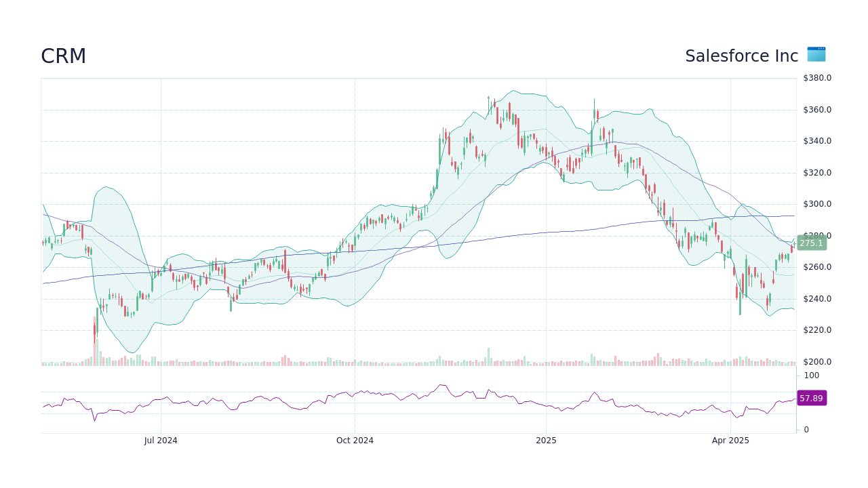Click the $220.0 price axis label
Viewport: 868px width, 488px height.
[817, 330]
